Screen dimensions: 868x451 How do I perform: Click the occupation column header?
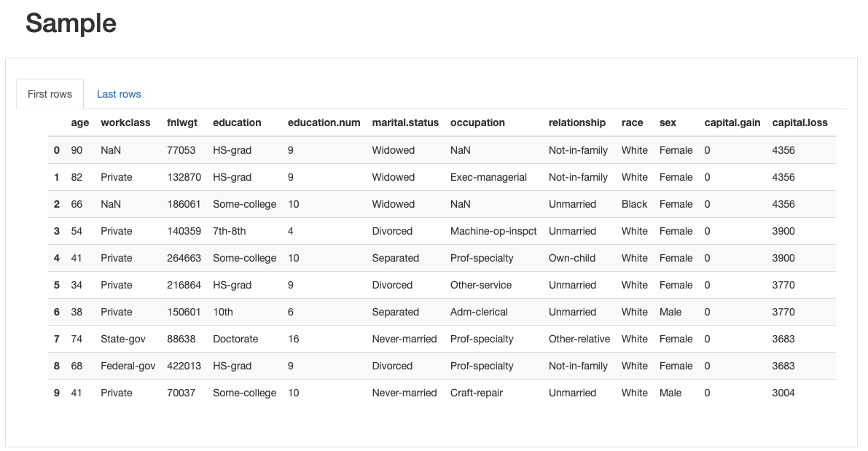click(477, 122)
